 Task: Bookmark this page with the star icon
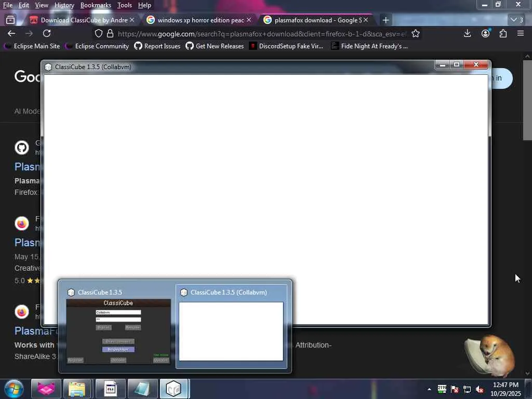[415, 34]
